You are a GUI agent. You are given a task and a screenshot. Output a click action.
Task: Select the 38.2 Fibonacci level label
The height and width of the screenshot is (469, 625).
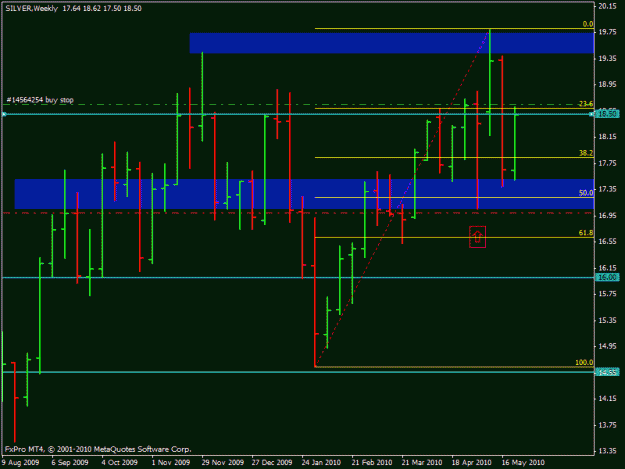(x=586, y=153)
